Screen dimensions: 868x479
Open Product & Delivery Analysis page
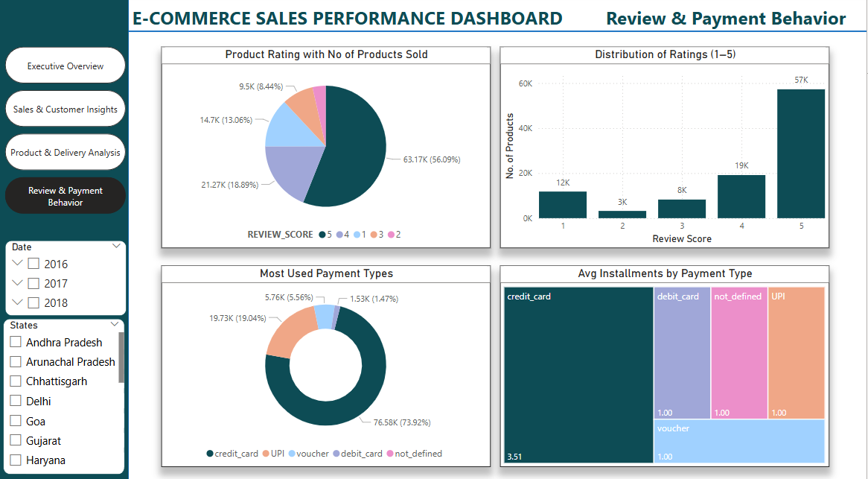pos(65,152)
